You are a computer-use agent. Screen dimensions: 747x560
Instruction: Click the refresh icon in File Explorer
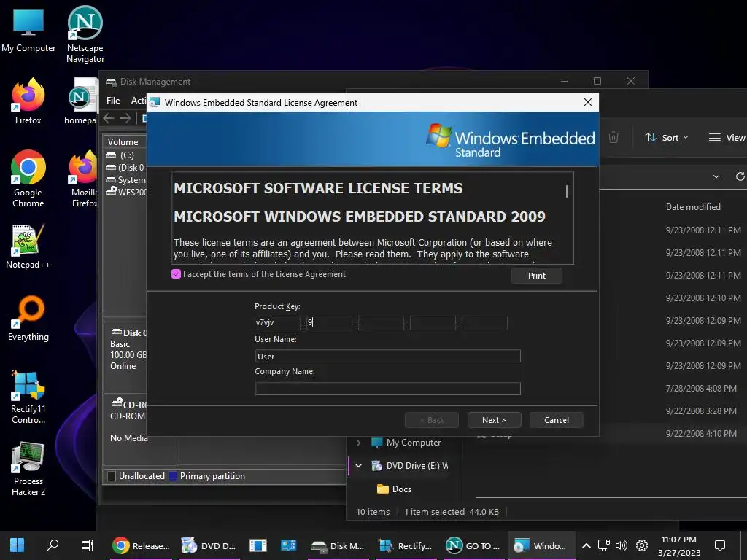(x=740, y=176)
